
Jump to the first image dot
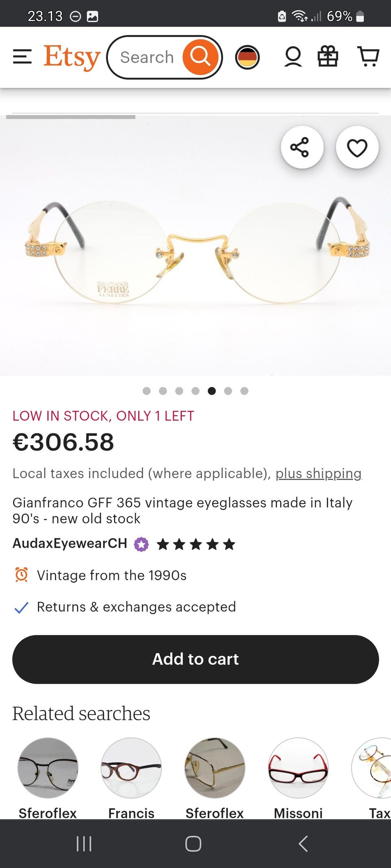(x=147, y=391)
